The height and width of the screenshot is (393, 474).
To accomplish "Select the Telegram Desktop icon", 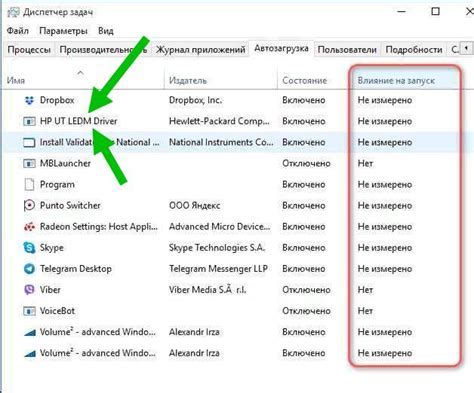I will click(29, 269).
